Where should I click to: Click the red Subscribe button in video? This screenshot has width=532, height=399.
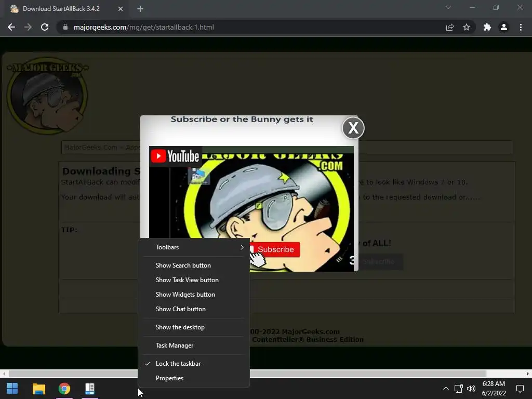pyautogui.click(x=274, y=249)
